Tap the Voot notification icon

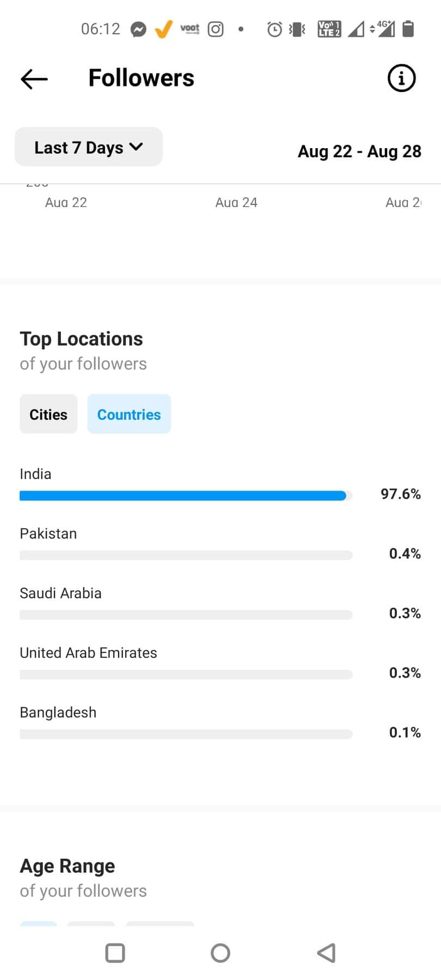pyautogui.click(x=189, y=29)
